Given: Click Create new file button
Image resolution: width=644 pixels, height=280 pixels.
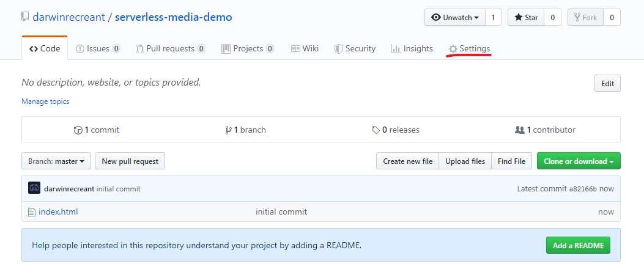Looking at the screenshot, I should (x=408, y=161).
